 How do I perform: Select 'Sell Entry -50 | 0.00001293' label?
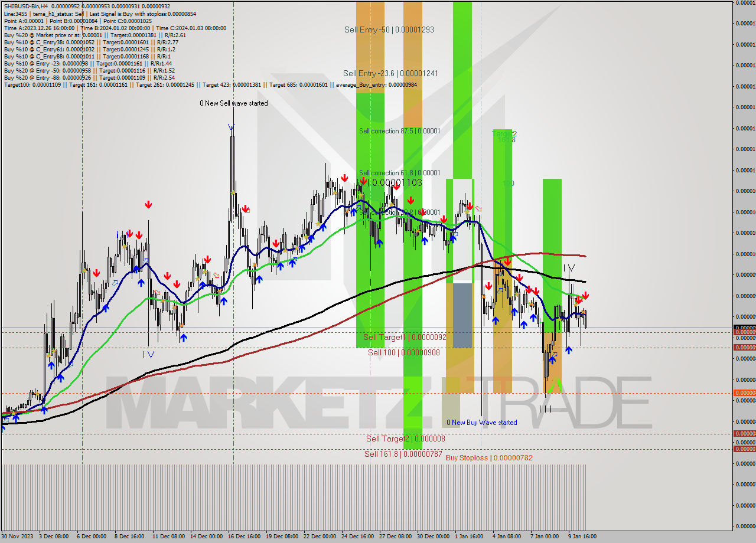(389, 30)
